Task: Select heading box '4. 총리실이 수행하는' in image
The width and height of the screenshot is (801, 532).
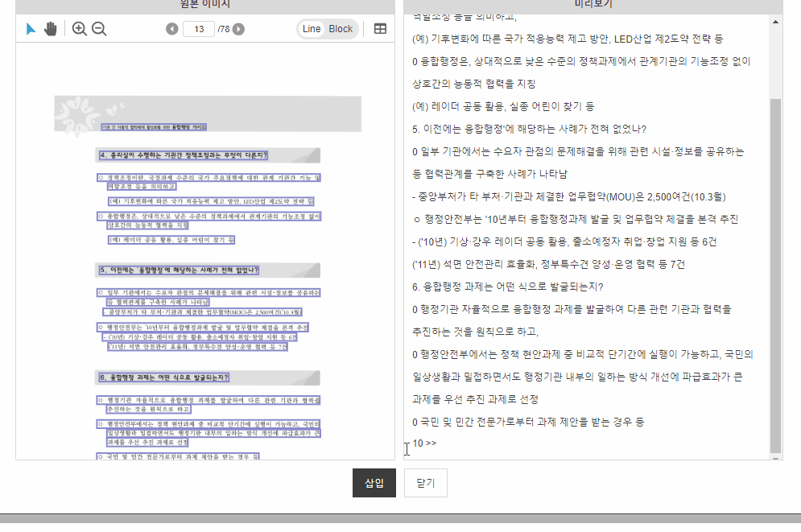Action: click(x=184, y=155)
